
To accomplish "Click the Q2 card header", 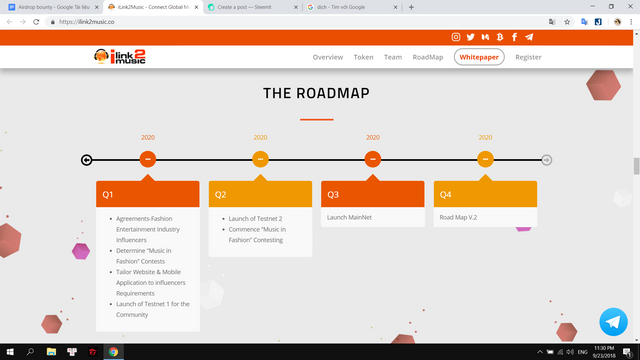I will pyautogui.click(x=260, y=194).
